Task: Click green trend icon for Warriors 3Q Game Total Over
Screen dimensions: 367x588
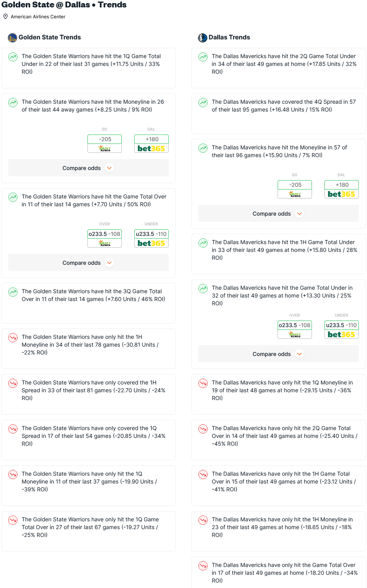Action: [13, 292]
